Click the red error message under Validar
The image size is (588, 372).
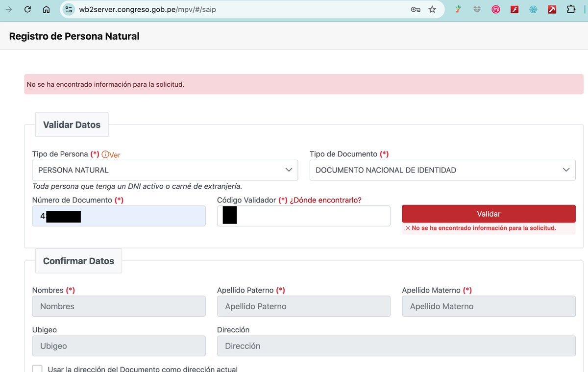pos(484,228)
